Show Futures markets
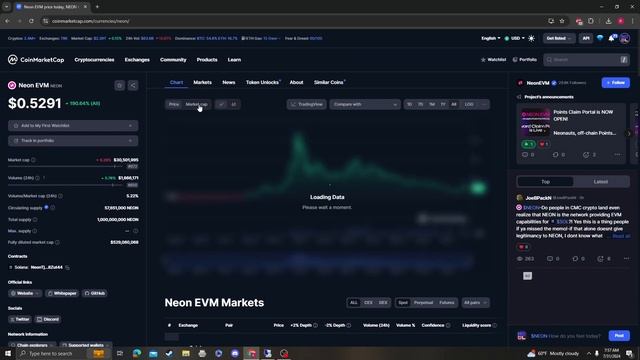Viewport: 640px width, 360px height. tap(447, 303)
